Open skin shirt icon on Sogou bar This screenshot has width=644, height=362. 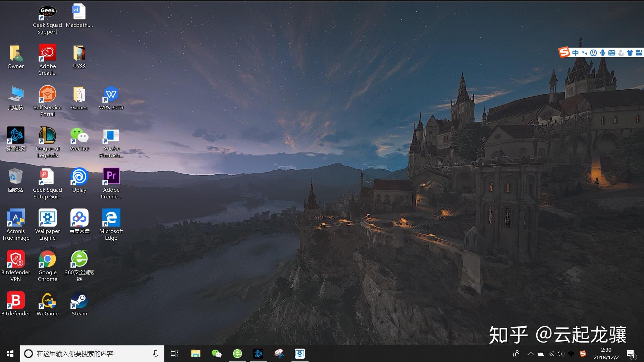[630, 53]
